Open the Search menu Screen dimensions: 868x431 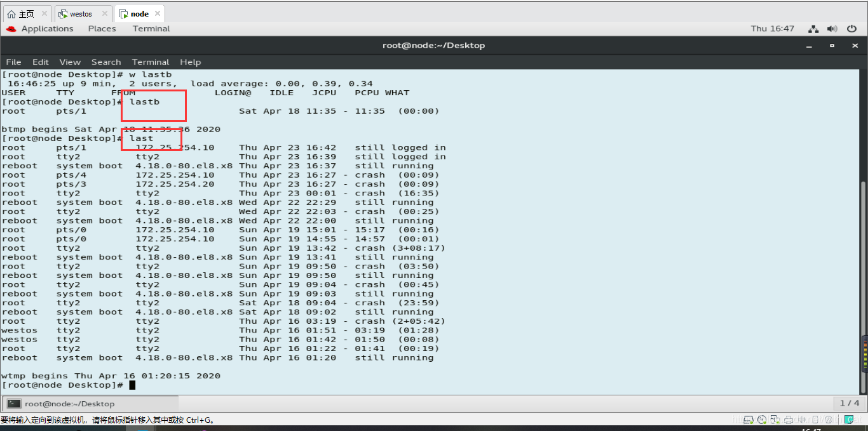click(x=106, y=62)
